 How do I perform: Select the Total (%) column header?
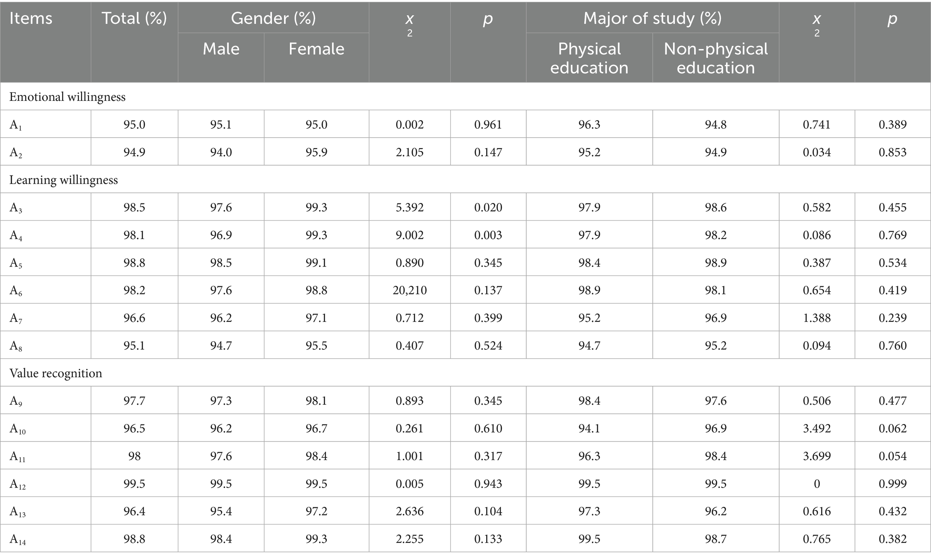tap(134, 18)
